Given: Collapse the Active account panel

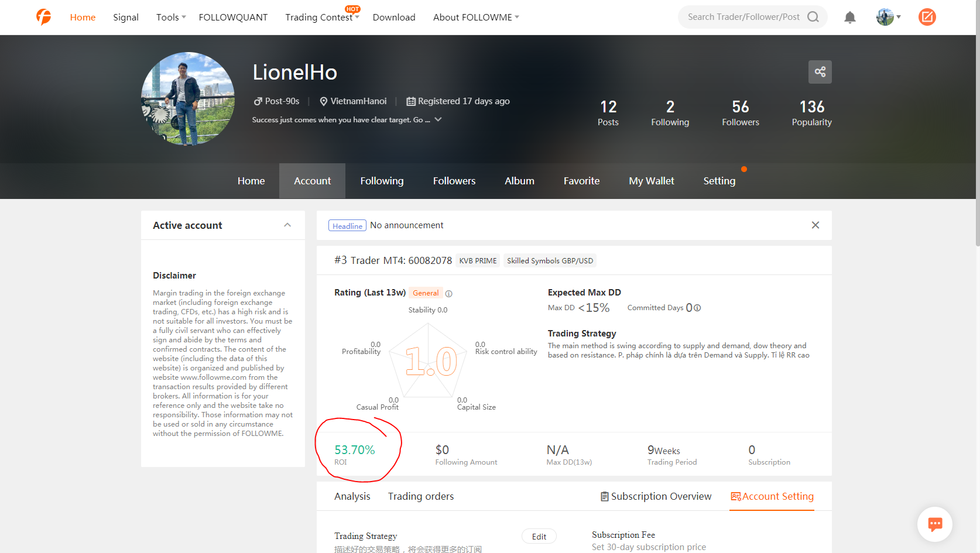Looking at the screenshot, I should click(x=287, y=225).
